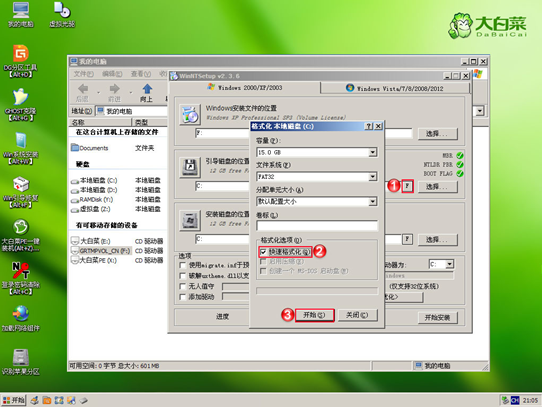The height and width of the screenshot is (407, 542).
Task: Open the Win system install icon
Action: (x=20, y=141)
